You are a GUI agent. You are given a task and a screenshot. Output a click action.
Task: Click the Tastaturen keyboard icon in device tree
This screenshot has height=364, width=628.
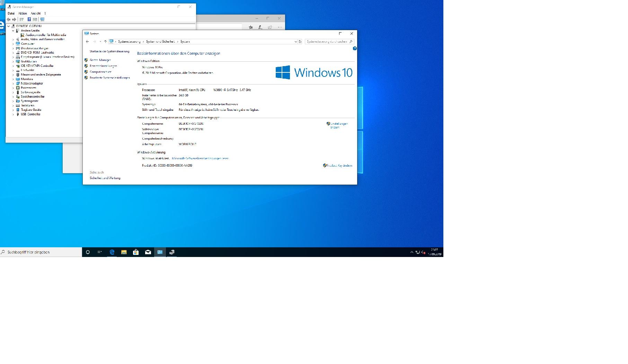tap(18, 105)
